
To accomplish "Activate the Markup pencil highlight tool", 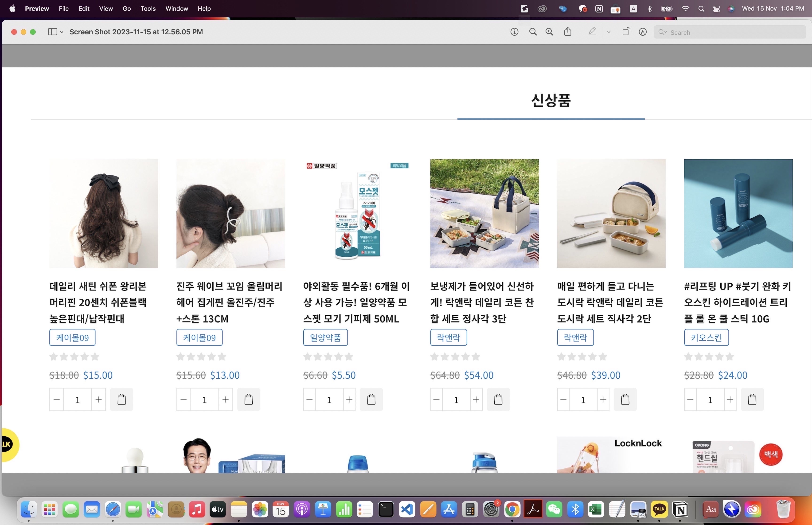I will (592, 32).
